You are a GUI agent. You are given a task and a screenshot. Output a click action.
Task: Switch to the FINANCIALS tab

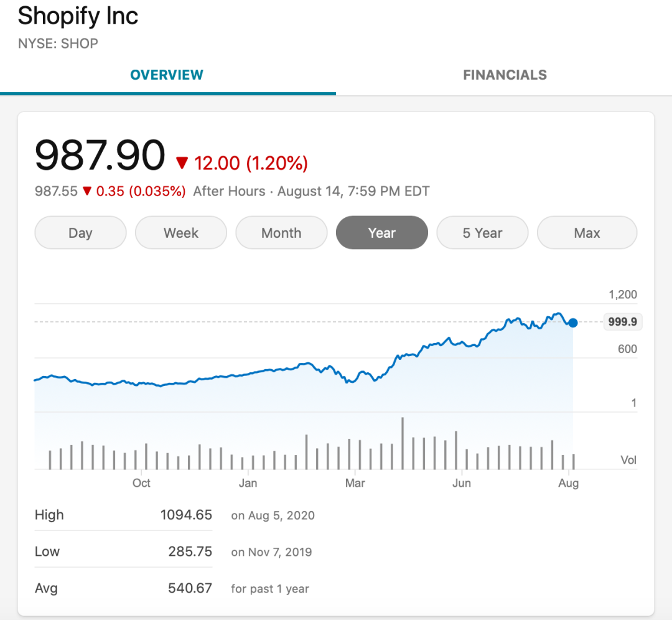(505, 75)
